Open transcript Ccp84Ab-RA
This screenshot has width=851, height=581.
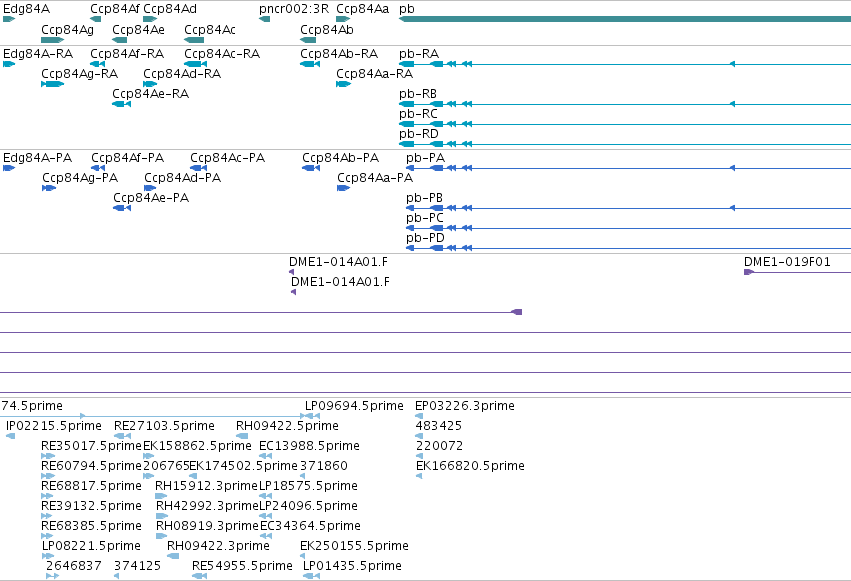point(339,54)
